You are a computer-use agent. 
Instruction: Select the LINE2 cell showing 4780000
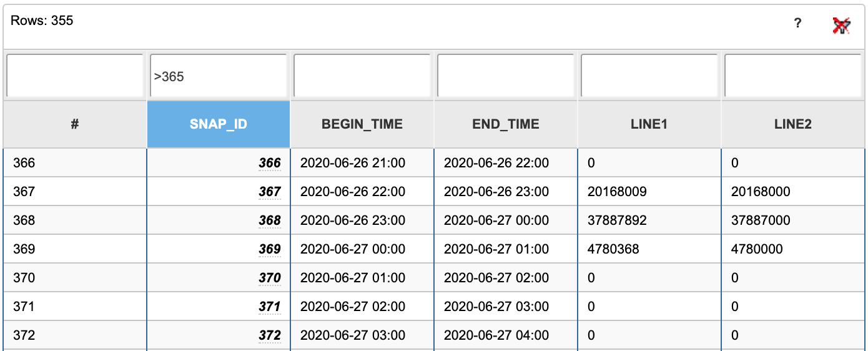793,249
